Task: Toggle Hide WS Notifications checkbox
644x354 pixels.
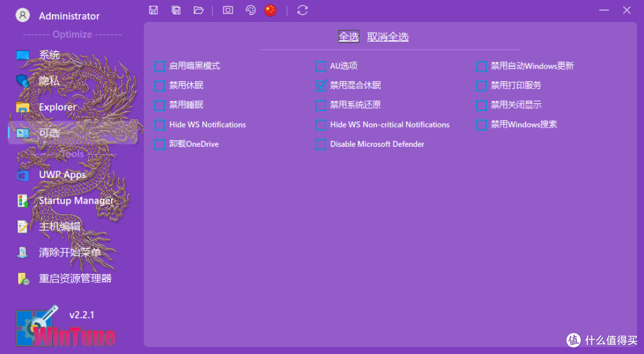Action: point(160,125)
